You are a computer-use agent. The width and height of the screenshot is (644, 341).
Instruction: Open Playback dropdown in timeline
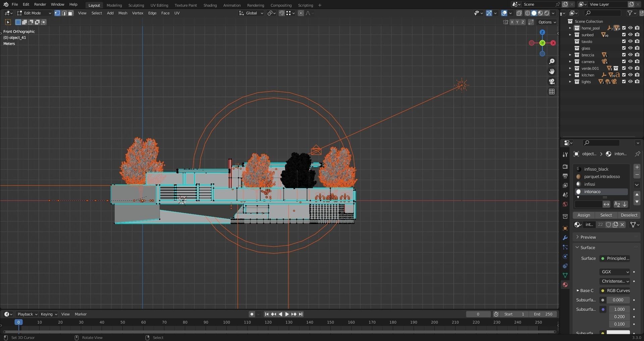pos(27,314)
